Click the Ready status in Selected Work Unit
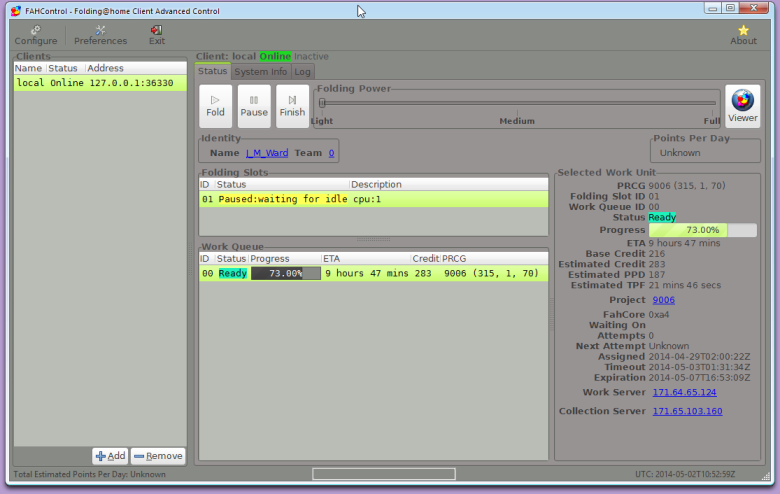780x494 pixels. (x=662, y=217)
